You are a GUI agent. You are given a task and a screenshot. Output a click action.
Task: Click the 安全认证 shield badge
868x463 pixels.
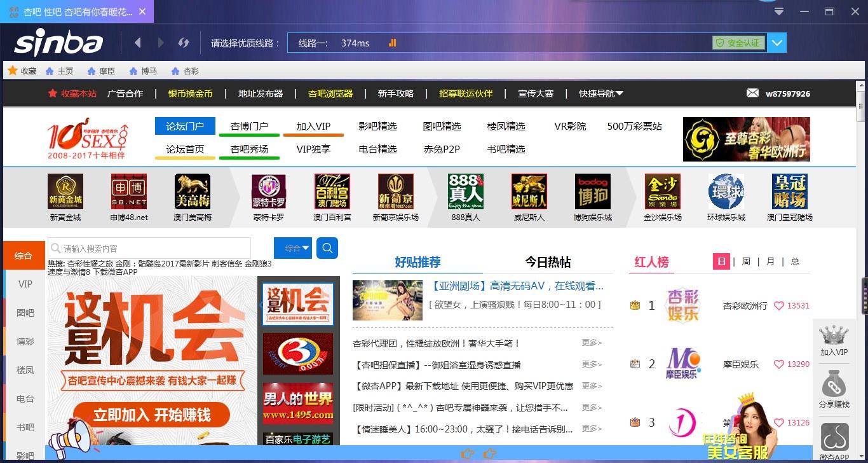(x=738, y=43)
